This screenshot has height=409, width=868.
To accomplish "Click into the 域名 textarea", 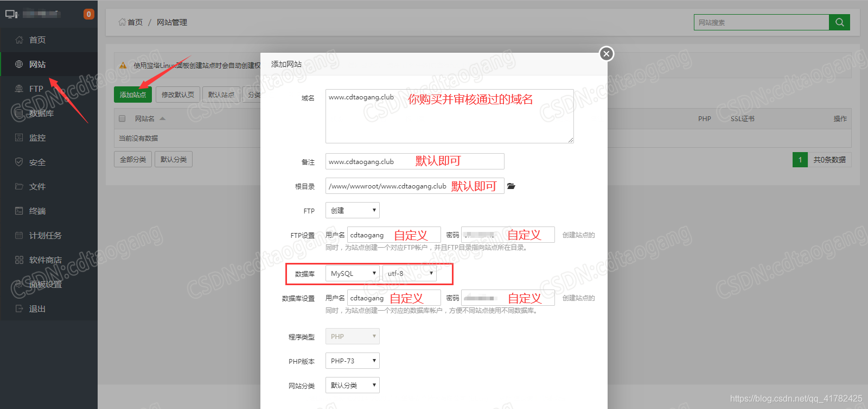I will [450, 116].
